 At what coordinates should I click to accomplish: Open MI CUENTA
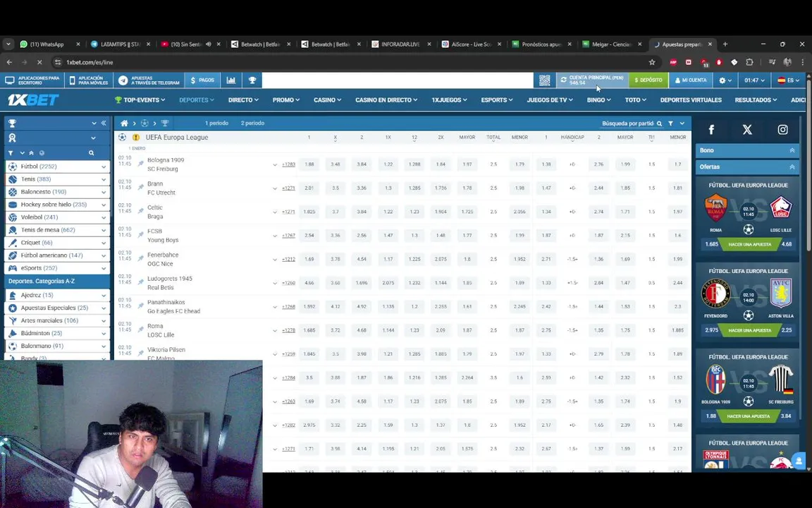[690, 80]
